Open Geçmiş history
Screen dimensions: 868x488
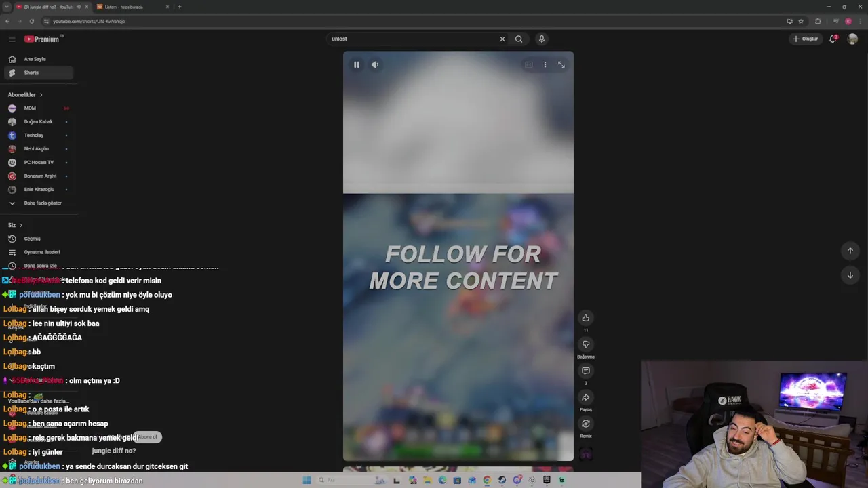coord(39,239)
